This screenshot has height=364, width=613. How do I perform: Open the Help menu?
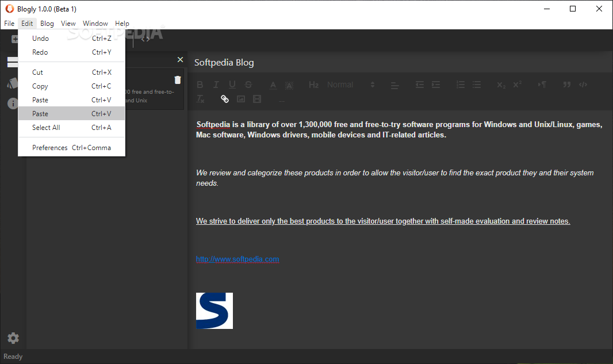[122, 24]
